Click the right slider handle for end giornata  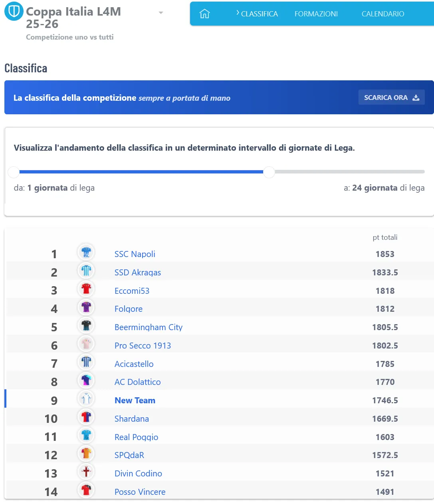pyautogui.click(x=269, y=172)
